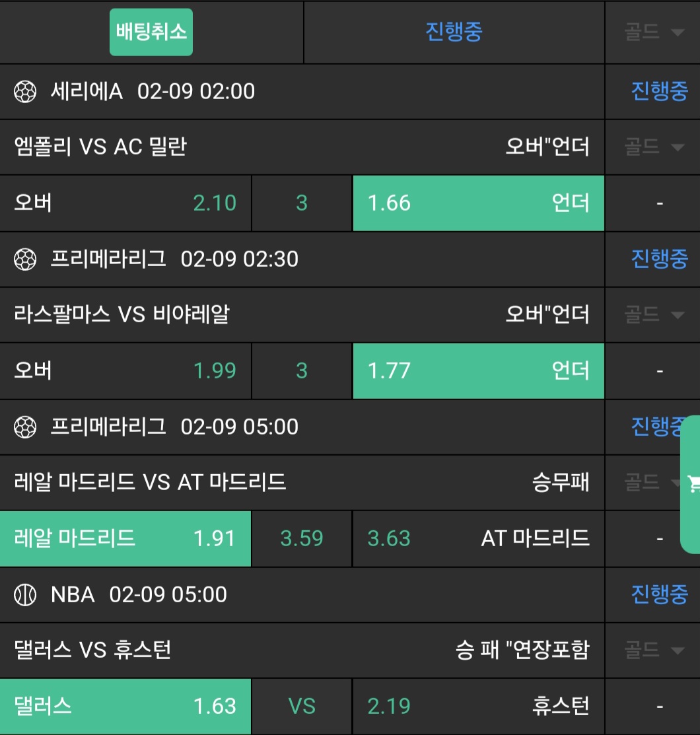The width and height of the screenshot is (700, 735).
Task: Click the soccer ball icon beside 세리에A
Action: (24, 92)
